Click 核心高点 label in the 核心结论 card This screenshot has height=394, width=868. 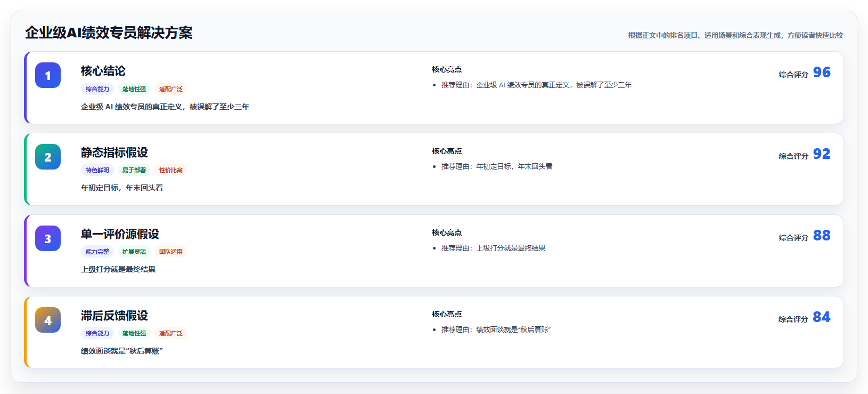click(447, 69)
